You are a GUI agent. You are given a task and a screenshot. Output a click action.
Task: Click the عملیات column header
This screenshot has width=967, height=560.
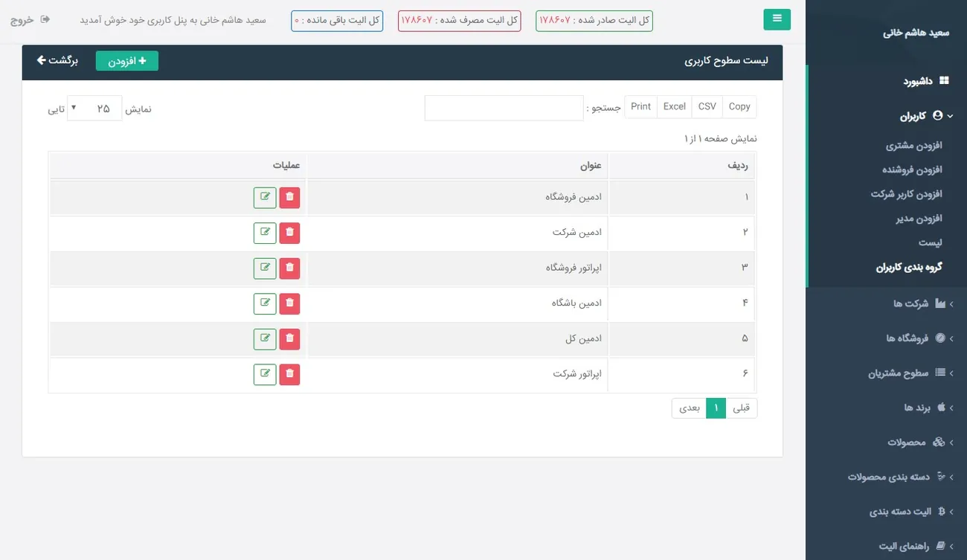coord(178,165)
